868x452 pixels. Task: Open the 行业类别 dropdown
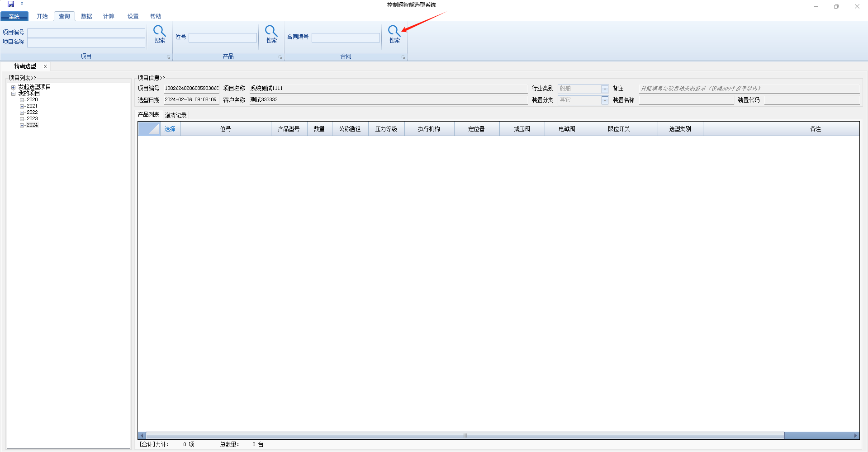pos(605,89)
